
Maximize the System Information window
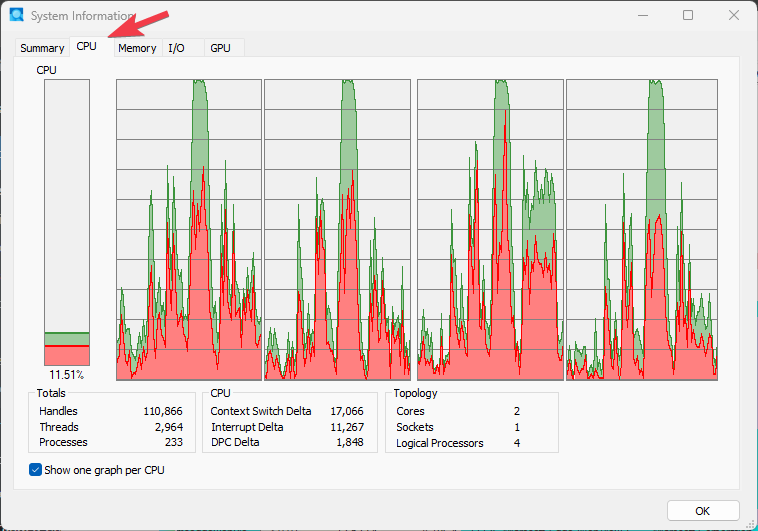[x=688, y=15]
